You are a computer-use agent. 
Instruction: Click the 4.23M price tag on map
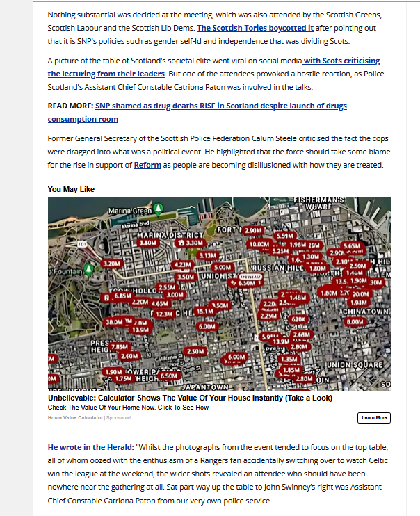[183, 264]
